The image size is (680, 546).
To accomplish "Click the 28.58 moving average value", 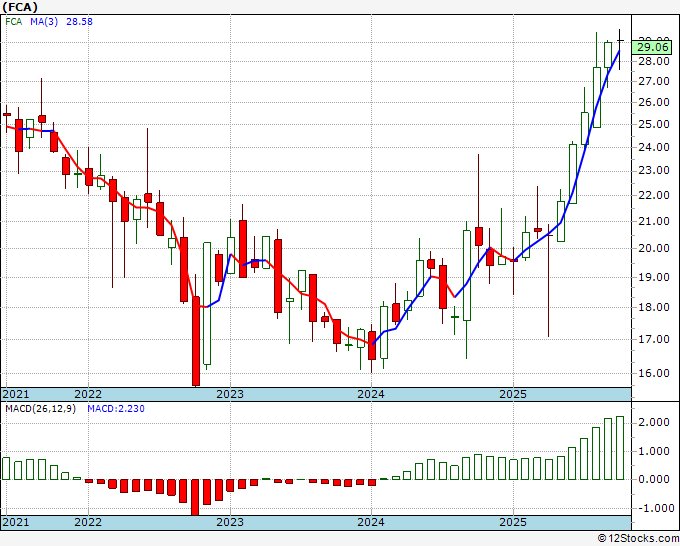I will [79, 22].
